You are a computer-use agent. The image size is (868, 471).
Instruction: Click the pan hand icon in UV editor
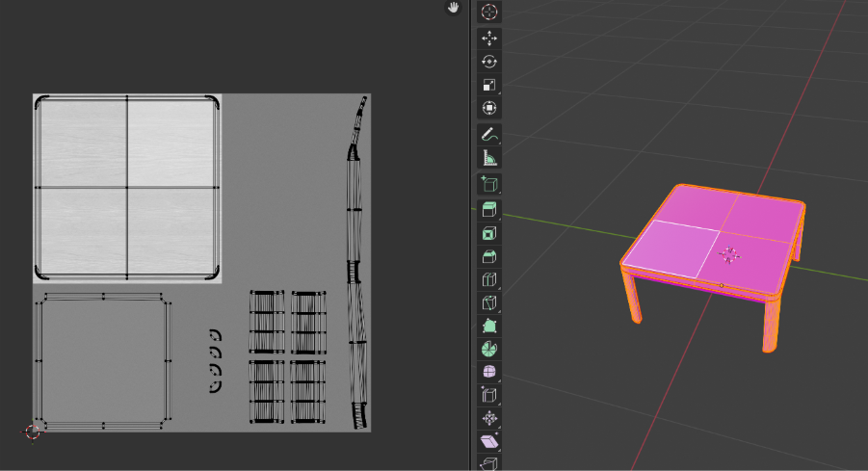[x=453, y=8]
